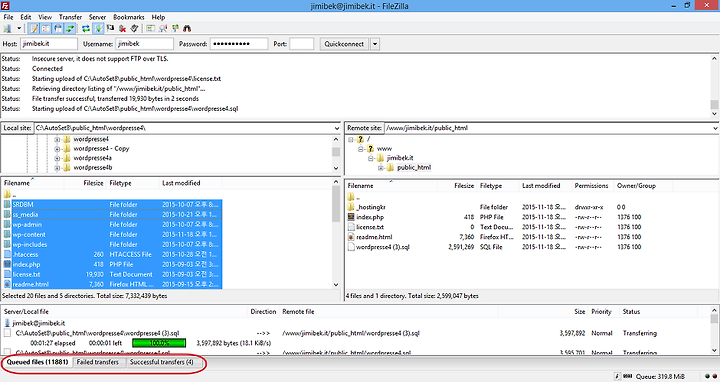This screenshot has width=720, height=382.
Task: Click the local file list vertical scrollbar
Action: pyautogui.click(x=337, y=233)
